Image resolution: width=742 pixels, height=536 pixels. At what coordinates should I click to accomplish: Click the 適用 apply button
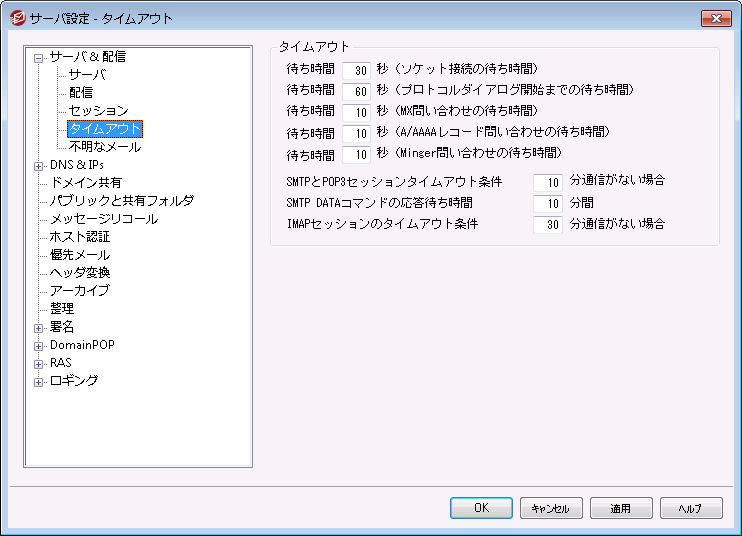(x=621, y=508)
